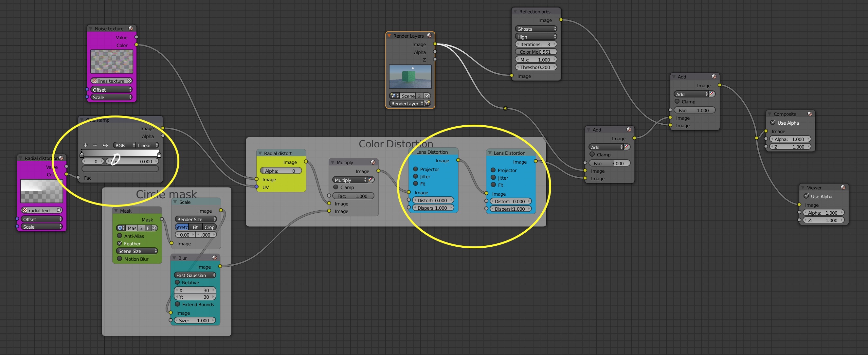This screenshot has width=868, height=355.
Task: Uncheck Feather in Mask node
Action: pos(119,243)
